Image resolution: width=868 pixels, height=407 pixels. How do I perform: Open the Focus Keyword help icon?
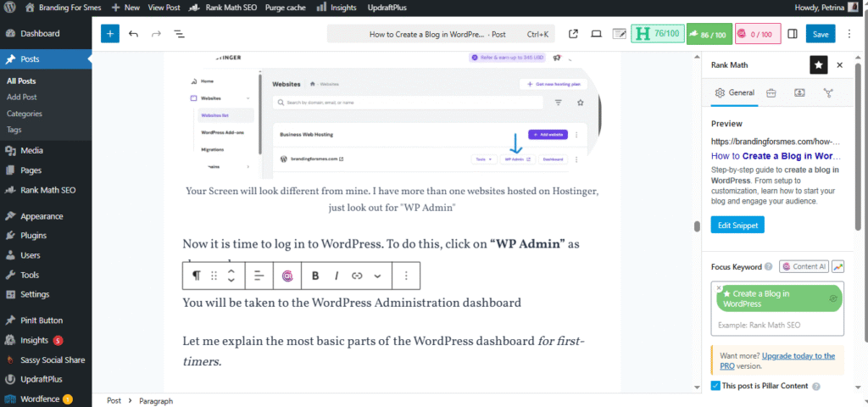[x=768, y=267]
